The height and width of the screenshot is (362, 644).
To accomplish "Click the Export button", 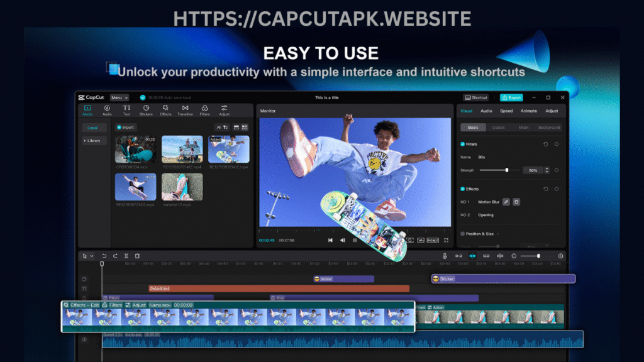I will 511,97.
